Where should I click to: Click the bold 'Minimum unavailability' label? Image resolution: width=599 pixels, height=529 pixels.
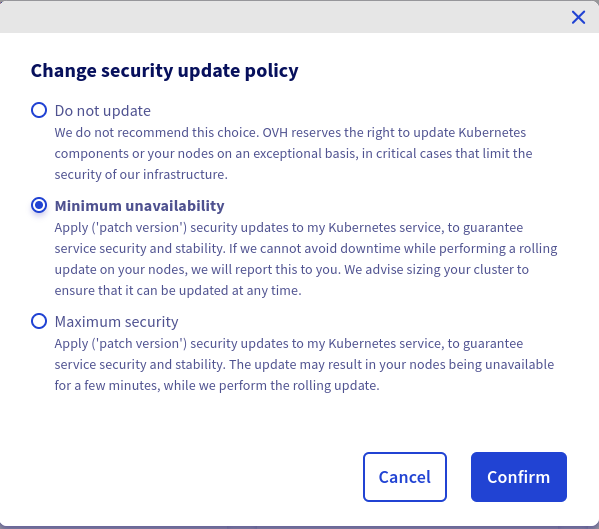[x=139, y=206]
